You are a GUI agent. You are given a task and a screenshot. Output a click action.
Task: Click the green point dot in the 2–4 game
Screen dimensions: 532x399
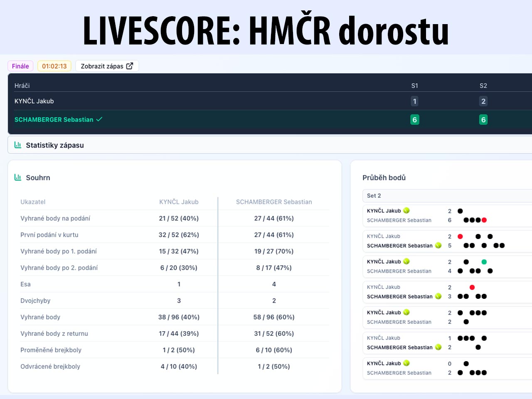tap(484, 262)
